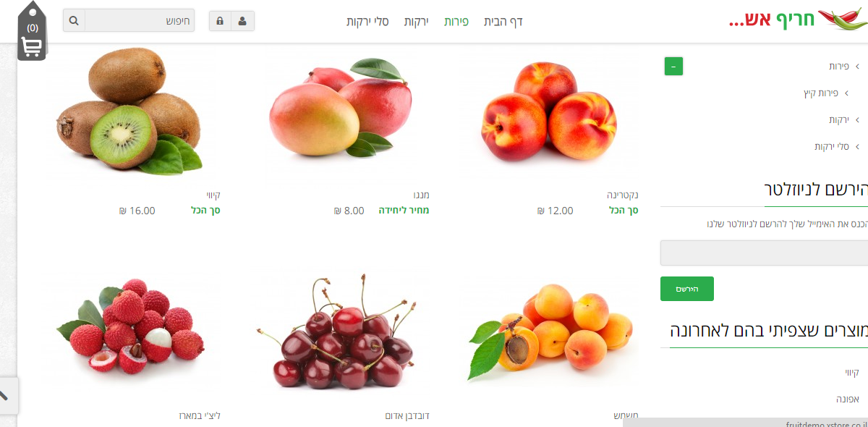Click the back-to-top arrow icon
The image size is (868, 427).
[4, 395]
